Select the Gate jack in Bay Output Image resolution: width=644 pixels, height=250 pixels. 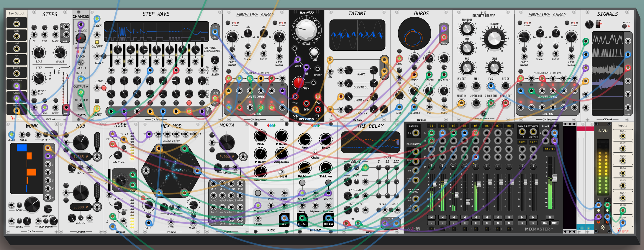click(x=17, y=36)
